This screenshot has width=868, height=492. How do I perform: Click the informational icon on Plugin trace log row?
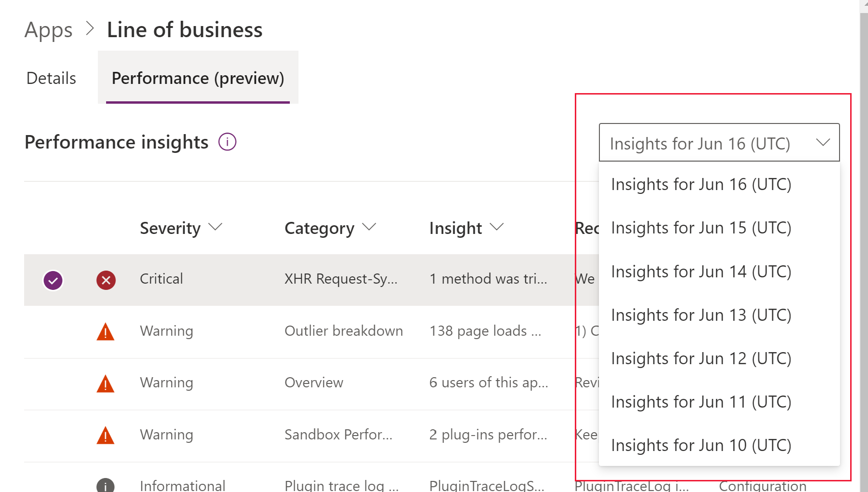pyautogui.click(x=105, y=485)
